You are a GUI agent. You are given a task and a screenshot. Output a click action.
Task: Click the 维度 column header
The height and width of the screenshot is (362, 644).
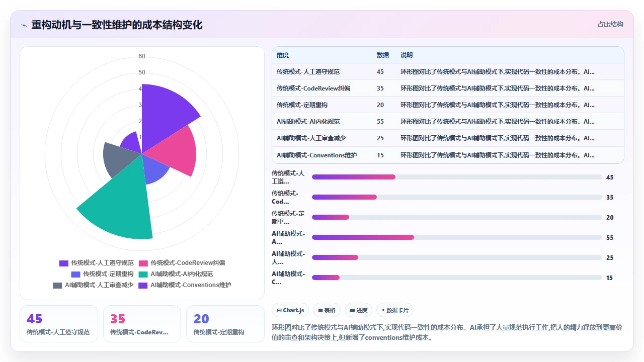283,55
